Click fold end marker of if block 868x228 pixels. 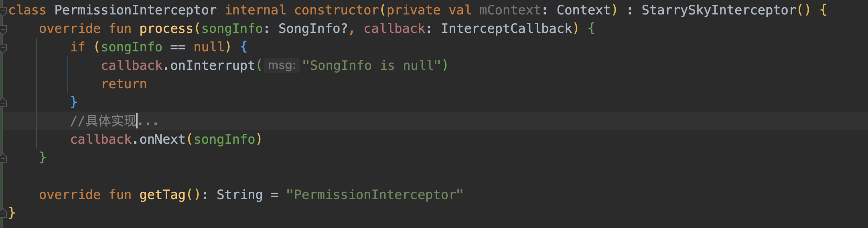pos(3,103)
